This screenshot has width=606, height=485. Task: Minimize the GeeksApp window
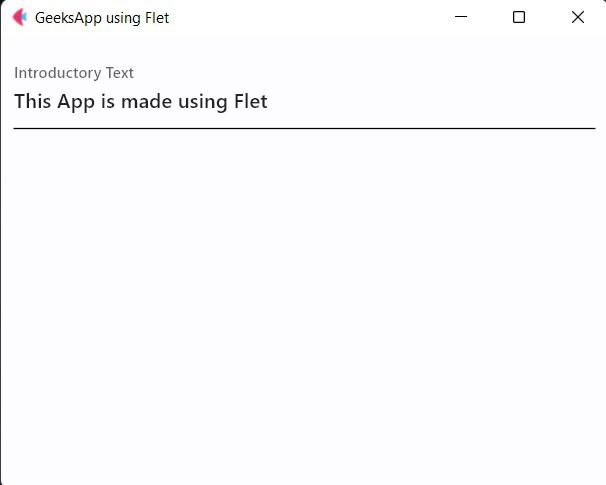tap(461, 17)
